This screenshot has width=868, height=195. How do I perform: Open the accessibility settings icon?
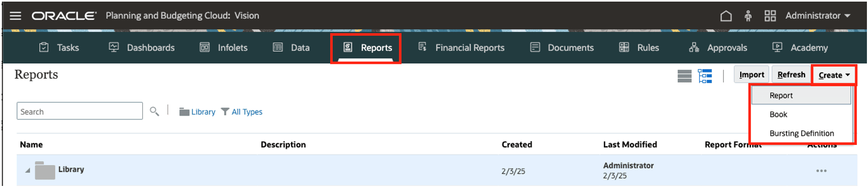click(x=748, y=16)
